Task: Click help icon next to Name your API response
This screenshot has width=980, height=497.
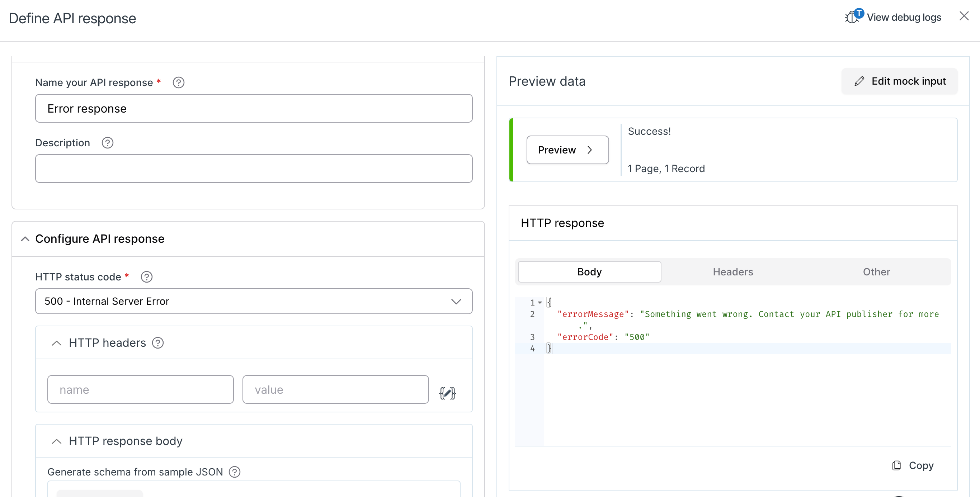Action: tap(178, 82)
